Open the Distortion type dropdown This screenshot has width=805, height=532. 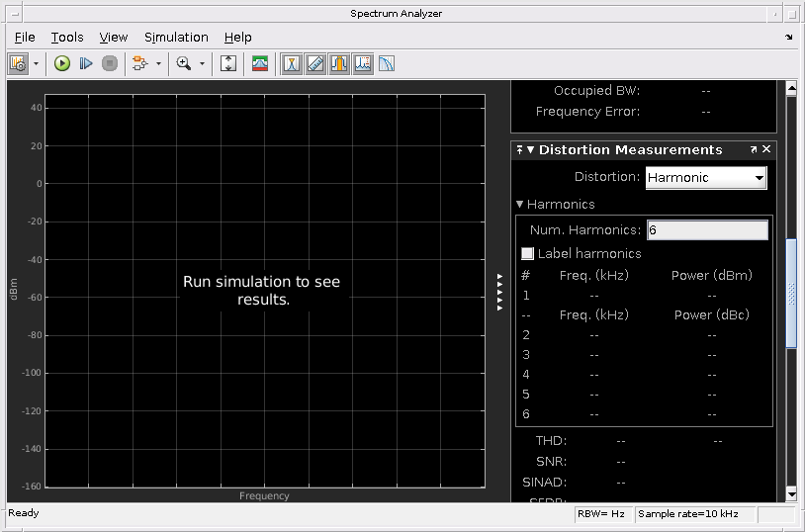point(706,178)
